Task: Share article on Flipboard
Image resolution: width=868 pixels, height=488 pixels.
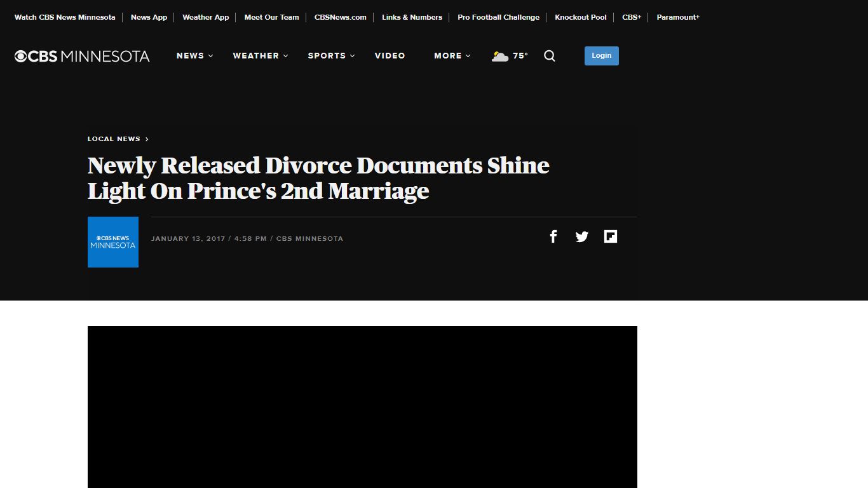Action: click(611, 236)
